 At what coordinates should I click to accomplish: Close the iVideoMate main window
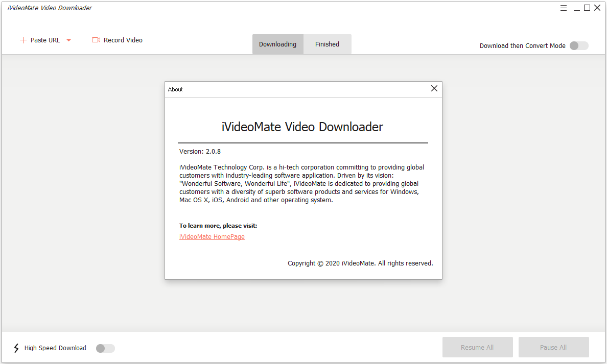(x=597, y=8)
